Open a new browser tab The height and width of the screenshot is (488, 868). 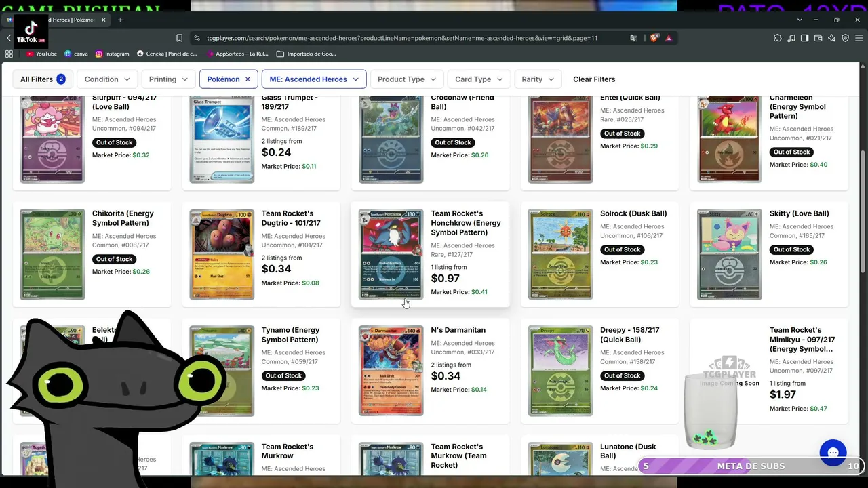pos(120,20)
